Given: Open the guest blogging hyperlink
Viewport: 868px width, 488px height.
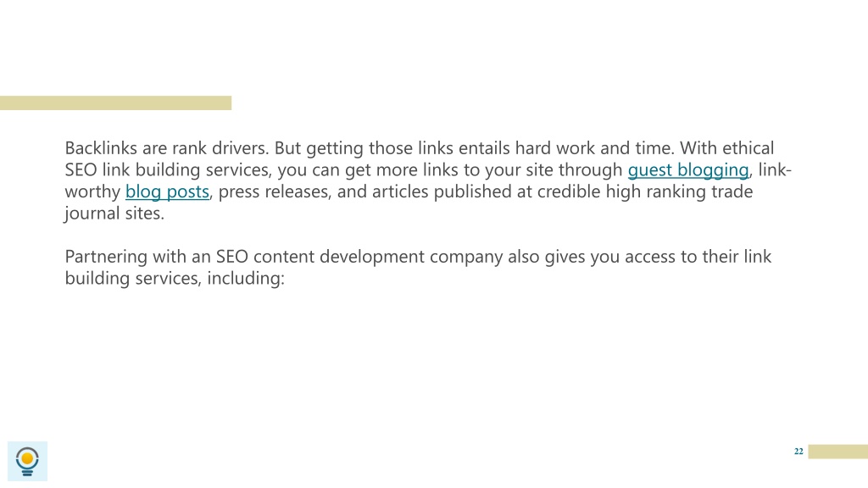Looking at the screenshot, I should 688,169.
